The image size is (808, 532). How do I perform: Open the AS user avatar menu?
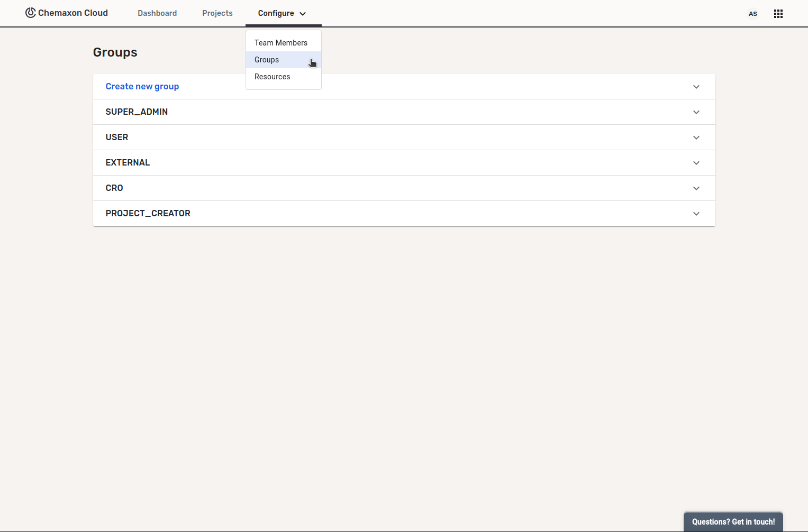click(x=752, y=14)
